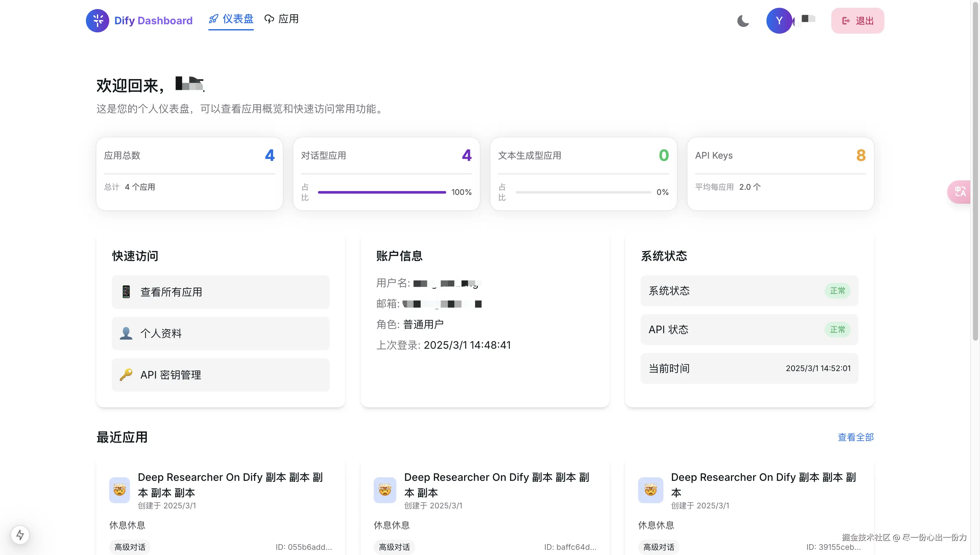Click the 高级对话 tag on first app
This screenshot has width=980, height=555.
click(130, 547)
